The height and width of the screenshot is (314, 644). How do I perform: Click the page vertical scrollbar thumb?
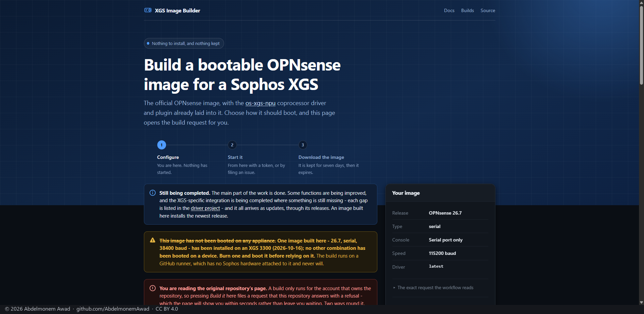tap(641, 45)
